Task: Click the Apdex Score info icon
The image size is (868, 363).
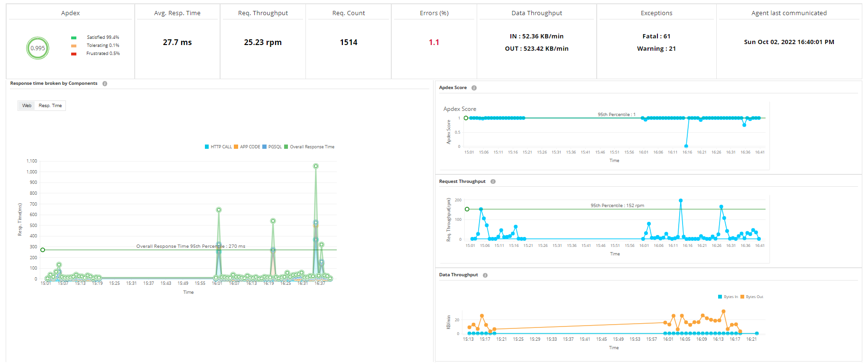Action: (474, 88)
